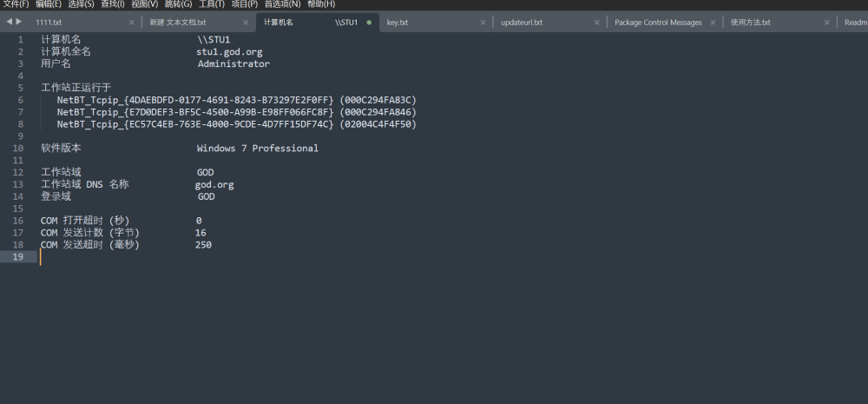Open the 编辑(E) menu
The height and width of the screenshot is (404, 868).
pyautogui.click(x=48, y=4)
